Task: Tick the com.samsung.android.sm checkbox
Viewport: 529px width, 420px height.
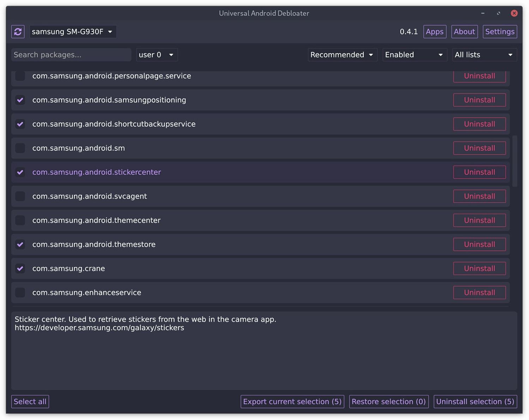Action: point(20,148)
